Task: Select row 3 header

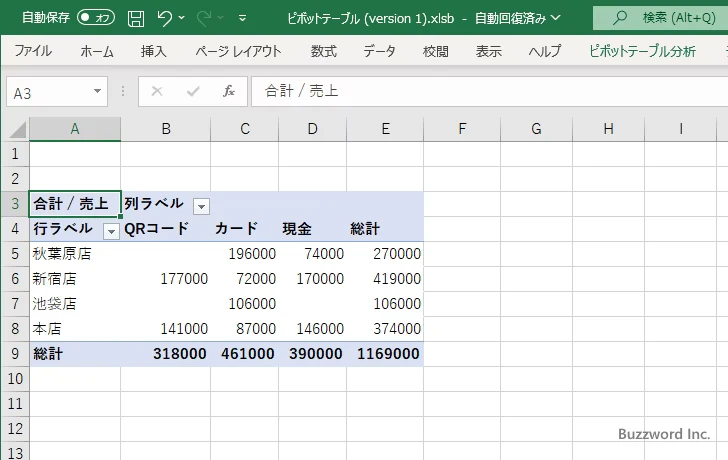Action: point(15,204)
